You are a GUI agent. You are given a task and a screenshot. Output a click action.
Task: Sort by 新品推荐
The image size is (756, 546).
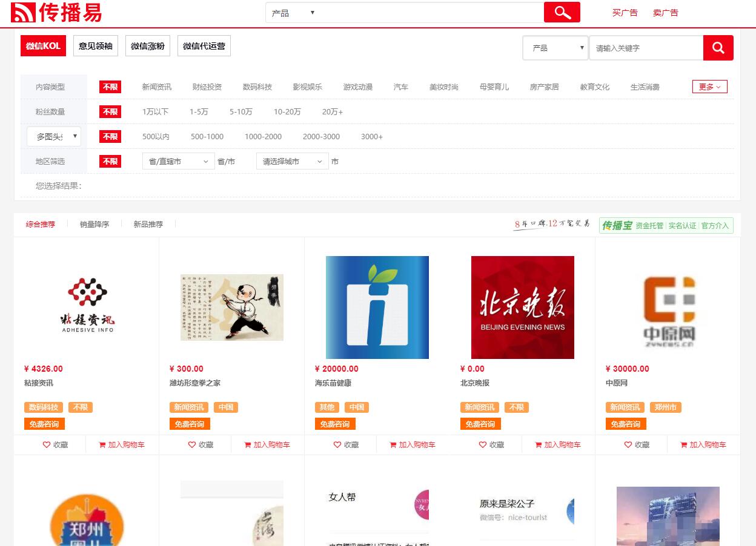[x=148, y=224]
